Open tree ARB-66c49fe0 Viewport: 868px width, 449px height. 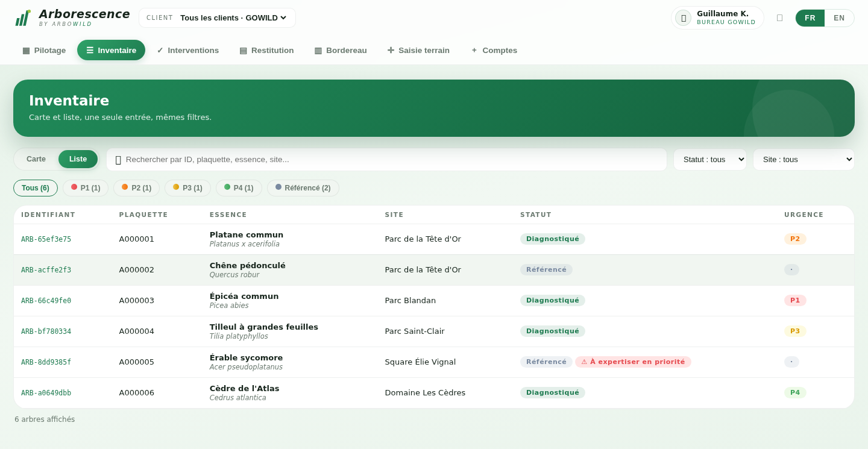click(46, 301)
